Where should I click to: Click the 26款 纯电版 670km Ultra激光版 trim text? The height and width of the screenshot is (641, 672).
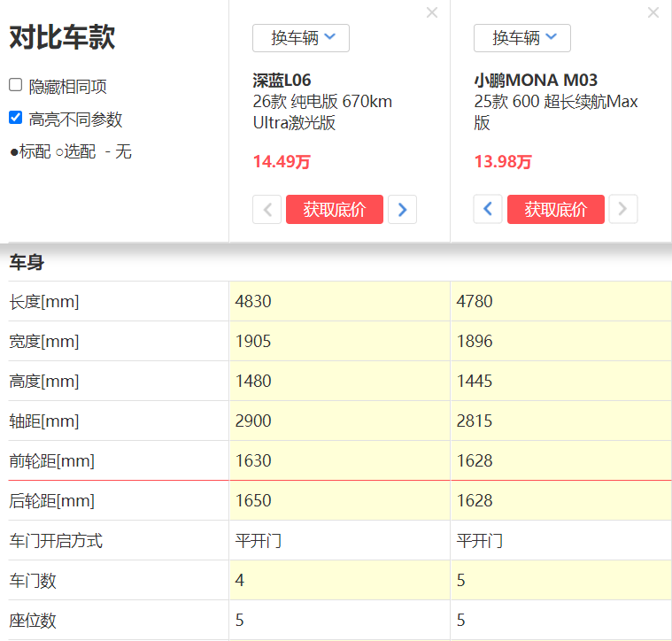322,112
